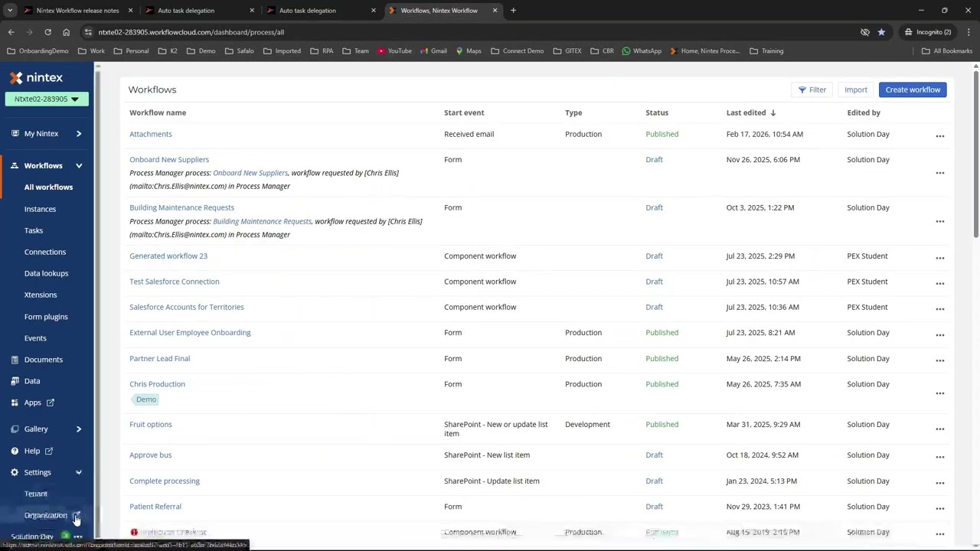Screen dimensions: 980x551
Task: Open the Nintex logo home link
Action: (x=36, y=77)
